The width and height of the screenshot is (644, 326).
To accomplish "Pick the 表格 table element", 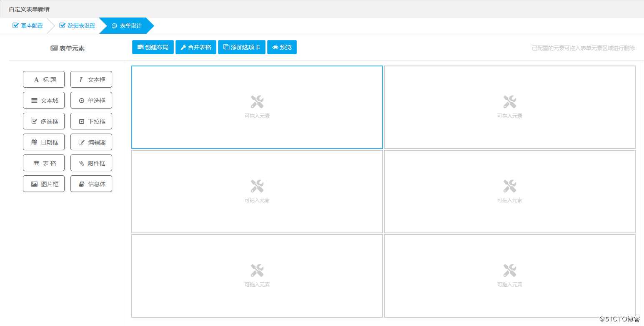I will click(x=44, y=163).
